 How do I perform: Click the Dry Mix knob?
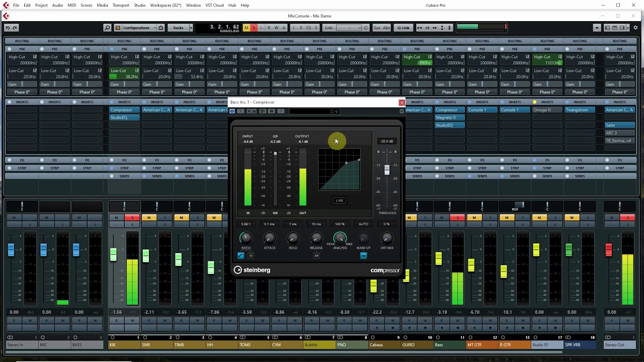coord(386,238)
